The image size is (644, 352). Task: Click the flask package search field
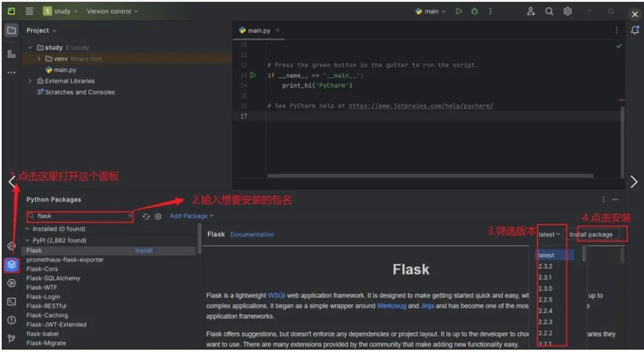tap(80, 216)
